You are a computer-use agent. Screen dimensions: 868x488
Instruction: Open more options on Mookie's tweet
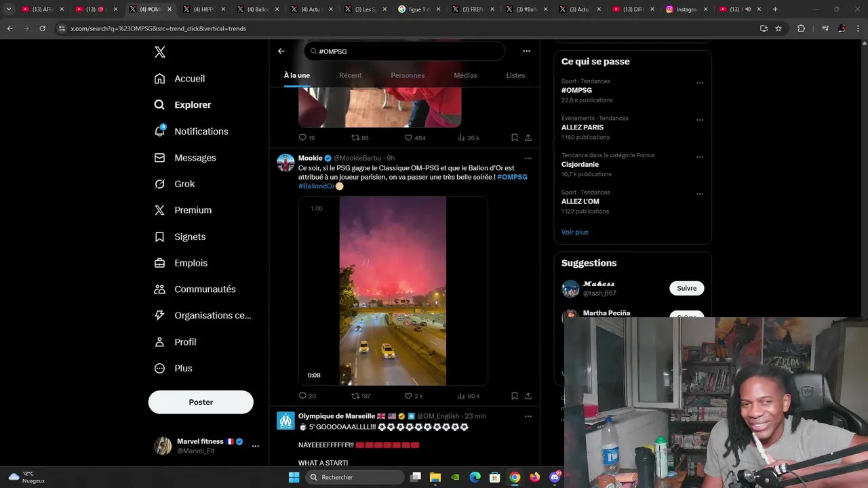point(528,159)
